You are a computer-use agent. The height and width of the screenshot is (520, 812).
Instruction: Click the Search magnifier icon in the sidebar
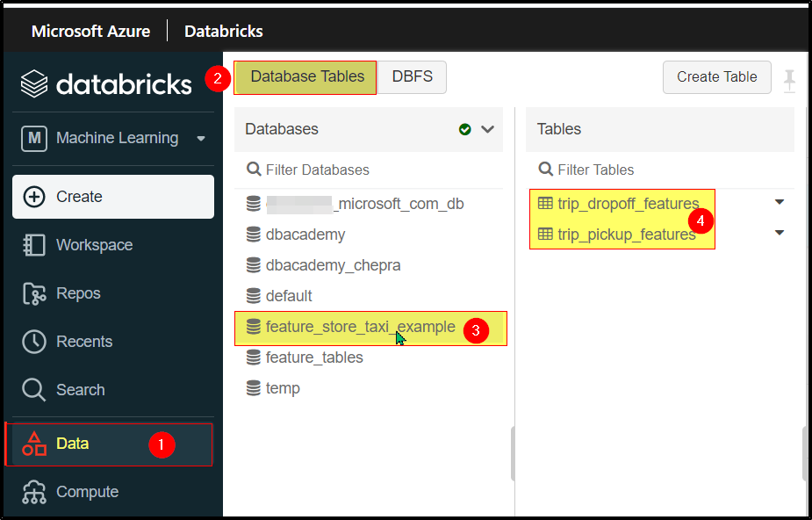34,390
